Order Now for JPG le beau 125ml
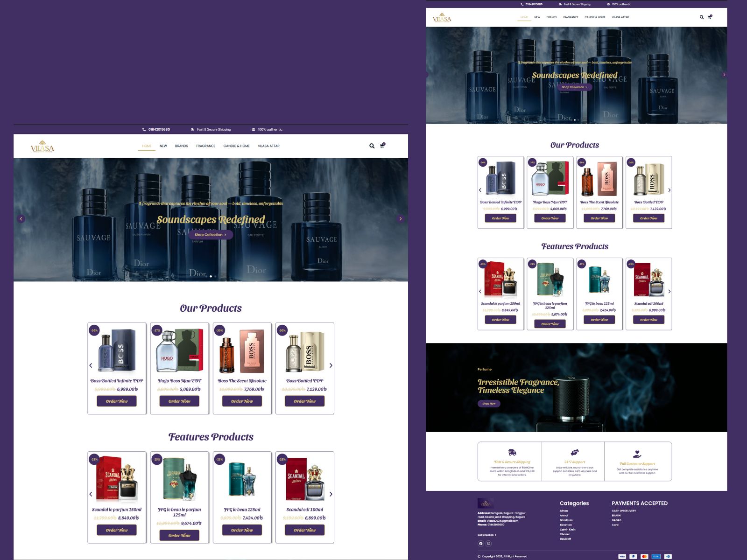Image resolution: width=747 pixels, height=560 pixels. (x=241, y=530)
